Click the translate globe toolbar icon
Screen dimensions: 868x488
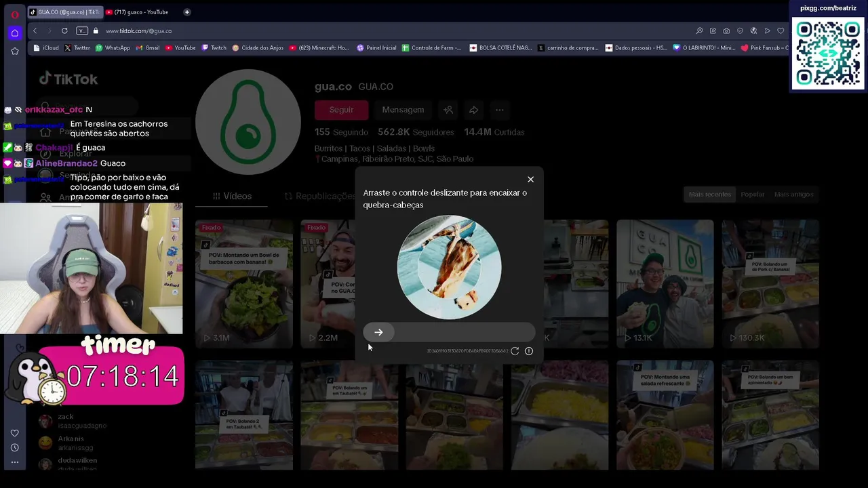(753, 30)
